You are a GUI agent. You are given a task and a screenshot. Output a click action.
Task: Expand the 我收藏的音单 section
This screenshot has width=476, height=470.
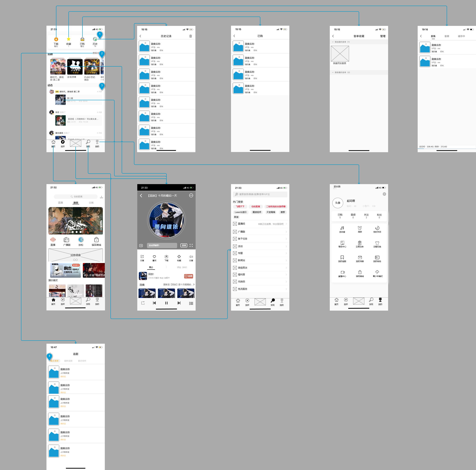pyautogui.click(x=333, y=73)
